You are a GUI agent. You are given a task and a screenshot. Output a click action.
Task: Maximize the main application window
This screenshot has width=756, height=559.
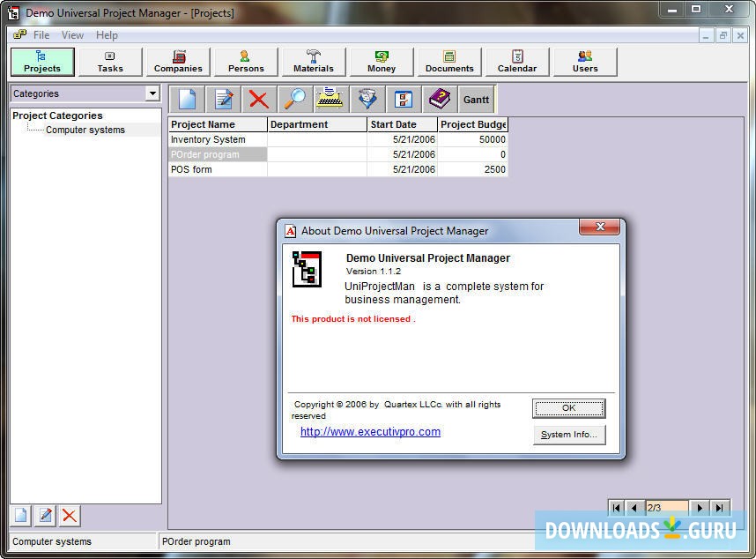[x=696, y=9]
